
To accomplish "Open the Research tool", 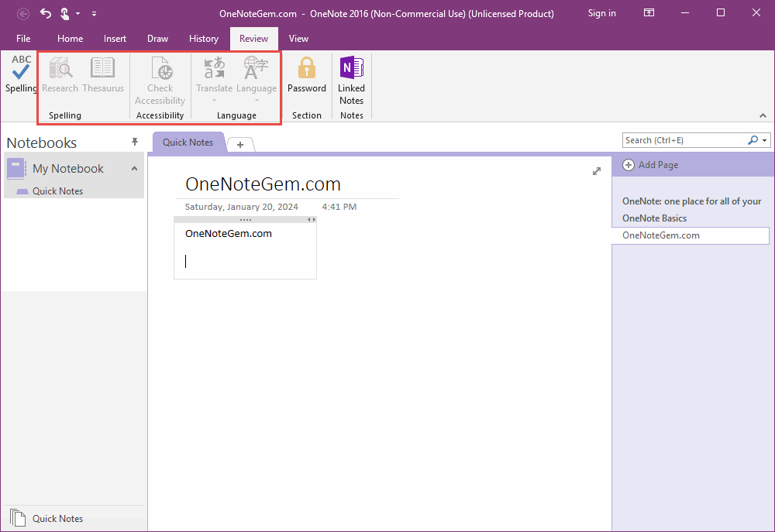I will coord(60,74).
